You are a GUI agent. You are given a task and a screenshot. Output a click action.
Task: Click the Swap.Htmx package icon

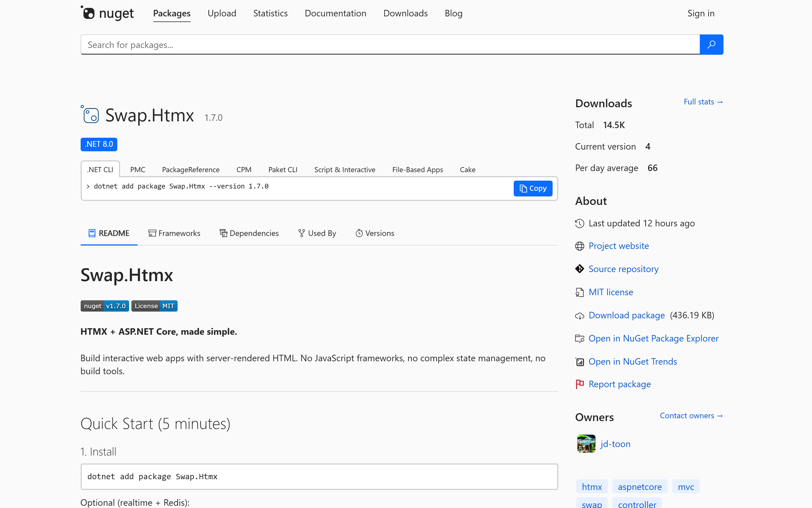pyautogui.click(x=90, y=114)
